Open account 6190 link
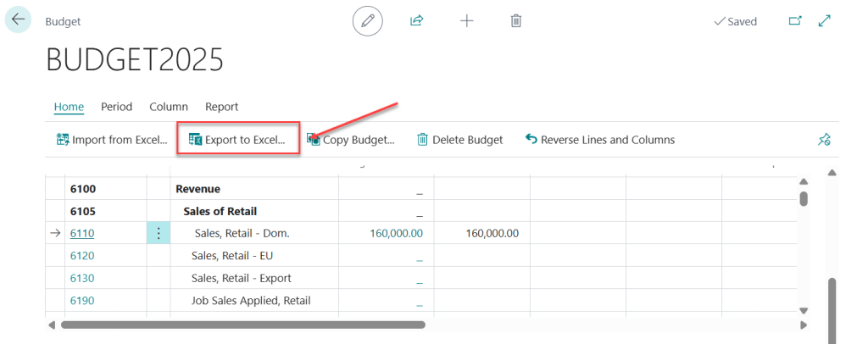 [82, 301]
